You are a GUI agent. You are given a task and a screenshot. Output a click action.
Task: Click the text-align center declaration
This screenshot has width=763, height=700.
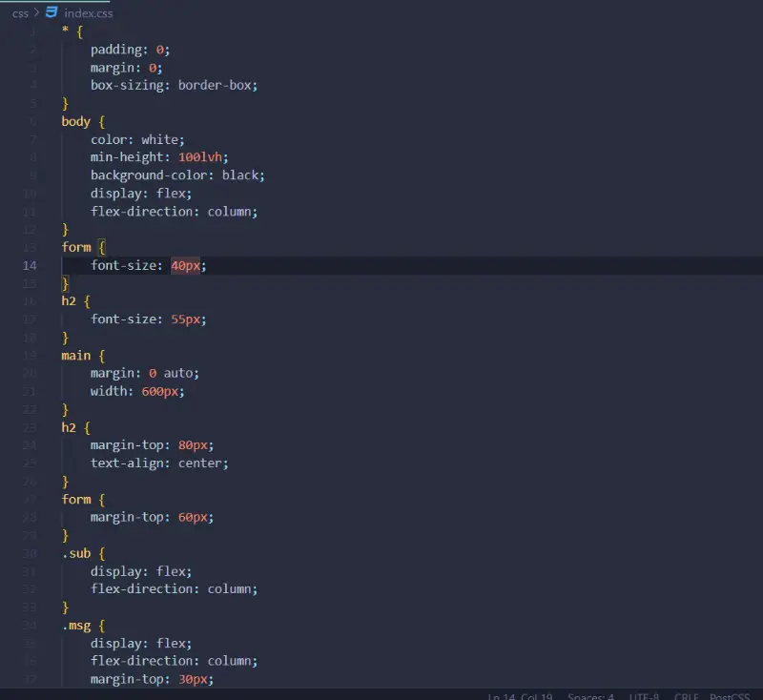159,463
